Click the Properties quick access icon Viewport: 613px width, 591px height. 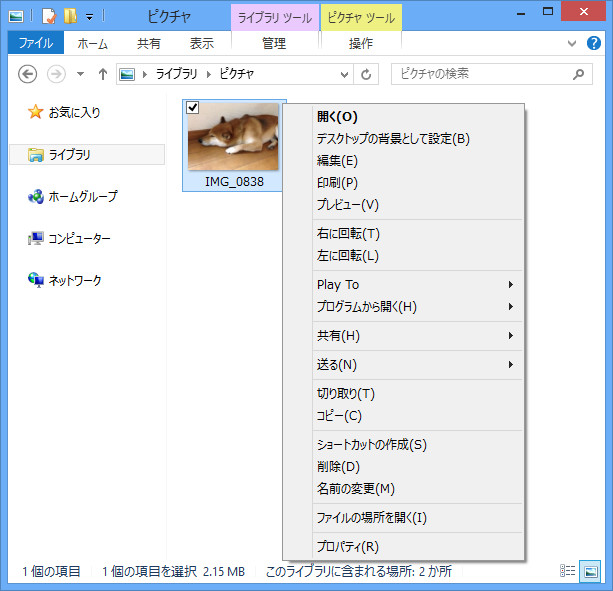[x=49, y=16]
